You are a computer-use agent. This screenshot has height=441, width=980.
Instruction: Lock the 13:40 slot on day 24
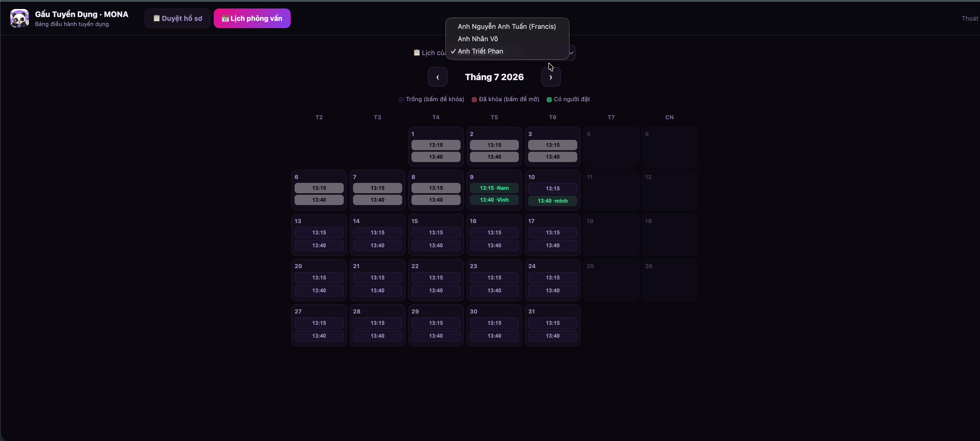[552, 290]
